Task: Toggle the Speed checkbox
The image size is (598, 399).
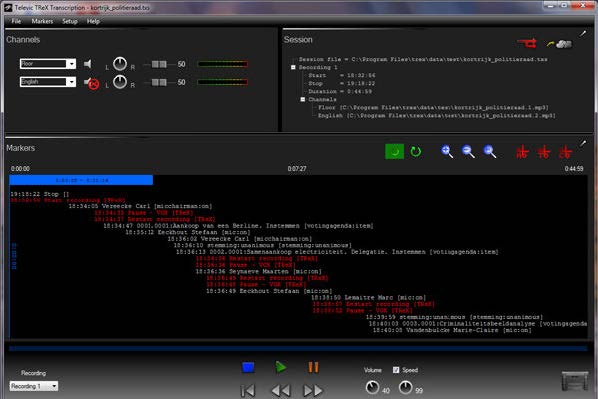Action: (x=396, y=370)
